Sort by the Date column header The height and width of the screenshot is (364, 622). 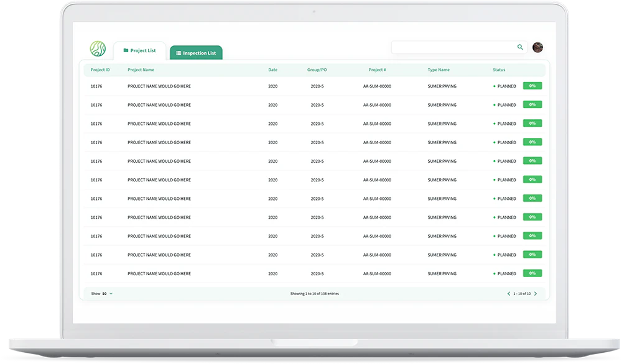pos(272,70)
